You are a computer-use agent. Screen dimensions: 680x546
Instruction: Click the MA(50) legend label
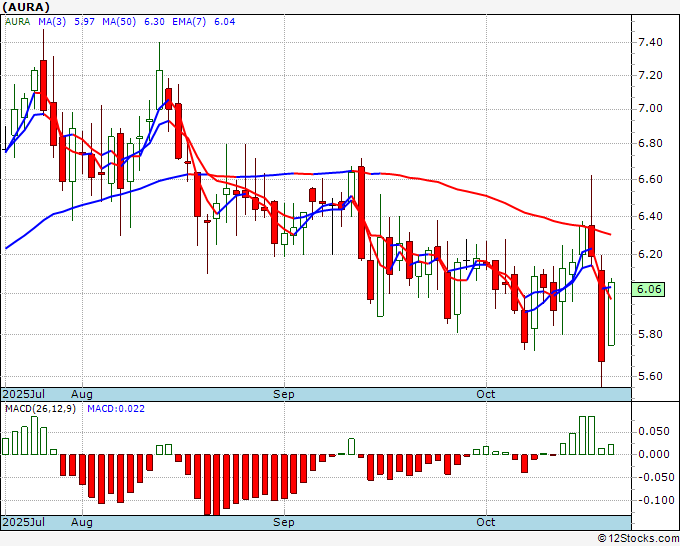pyautogui.click(x=119, y=22)
